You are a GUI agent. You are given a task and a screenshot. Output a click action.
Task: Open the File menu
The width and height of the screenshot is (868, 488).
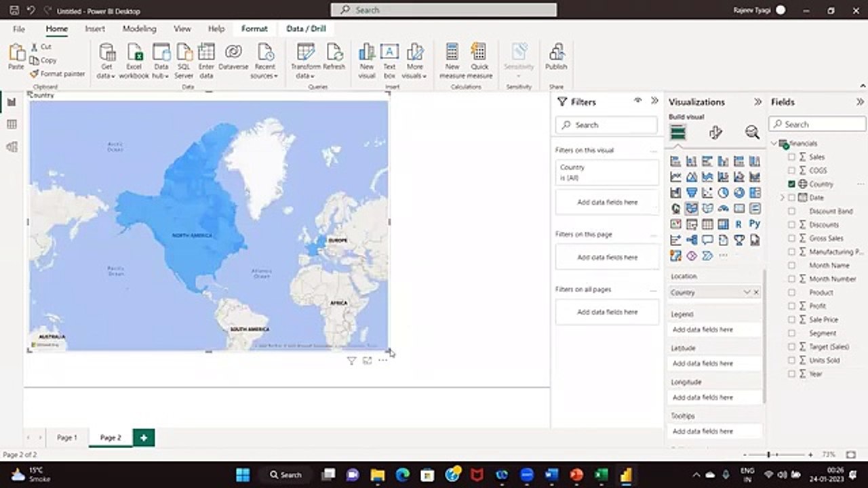pos(19,29)
